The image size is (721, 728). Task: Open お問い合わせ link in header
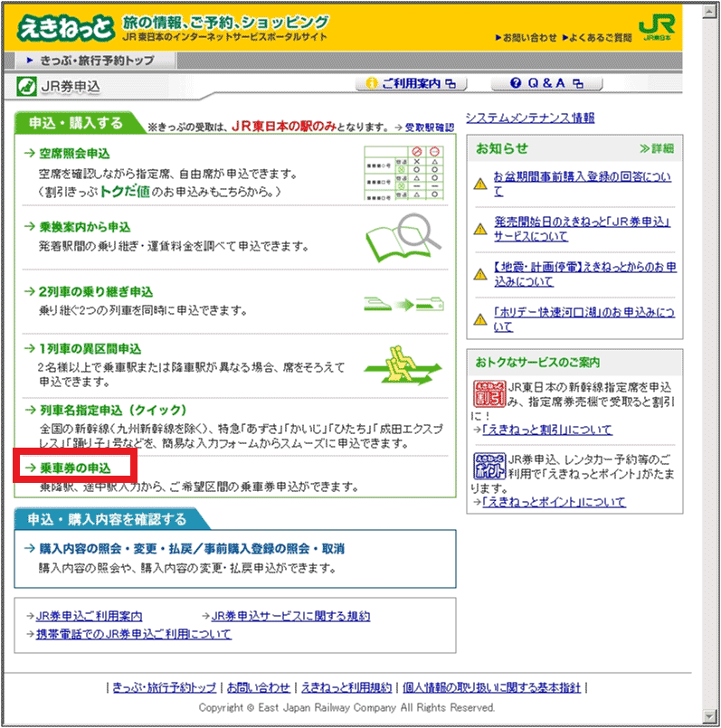[526, 38]
